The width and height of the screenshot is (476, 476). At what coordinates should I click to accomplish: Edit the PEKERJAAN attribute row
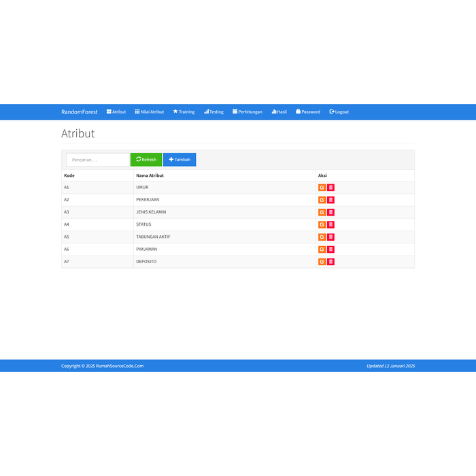322,200
